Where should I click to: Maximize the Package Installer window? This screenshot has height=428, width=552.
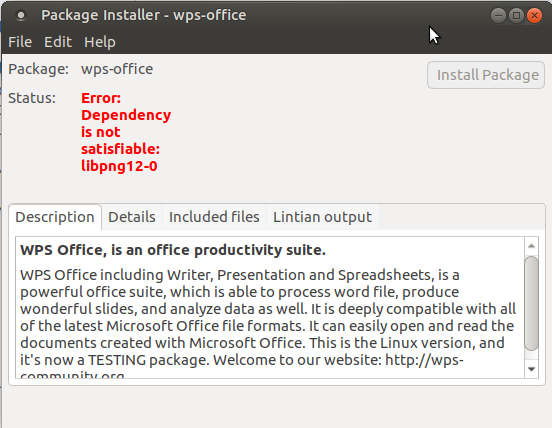pyautogui.click(x=516, y=15)
